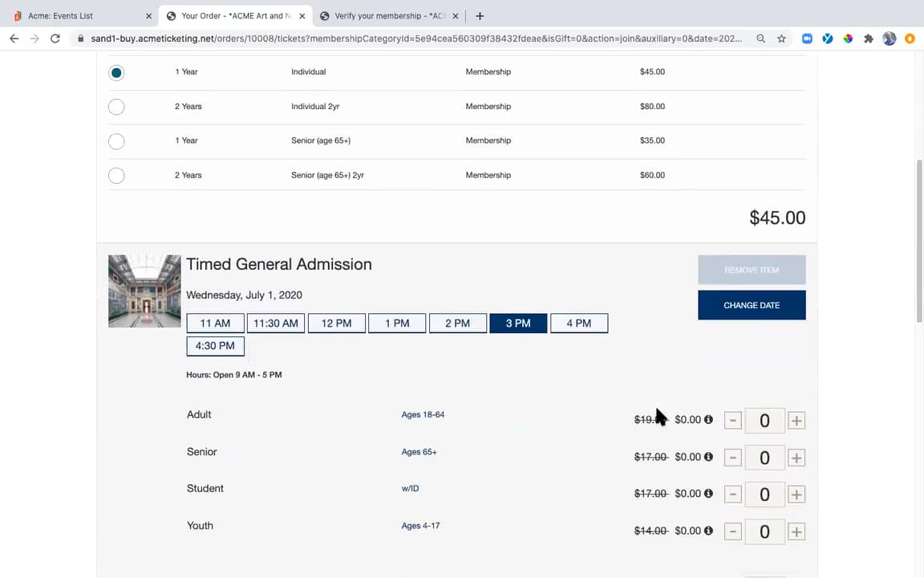Click the page vertical scrollbar
The width and height of the screenshot is (924, 578).
point(919,241)
